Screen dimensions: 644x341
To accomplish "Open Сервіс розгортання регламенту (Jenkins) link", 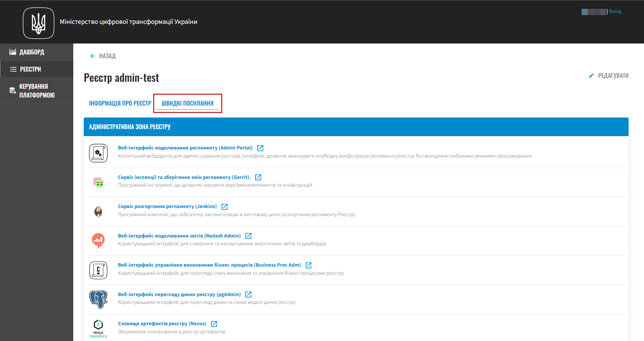I will click(x=167, y=206).
